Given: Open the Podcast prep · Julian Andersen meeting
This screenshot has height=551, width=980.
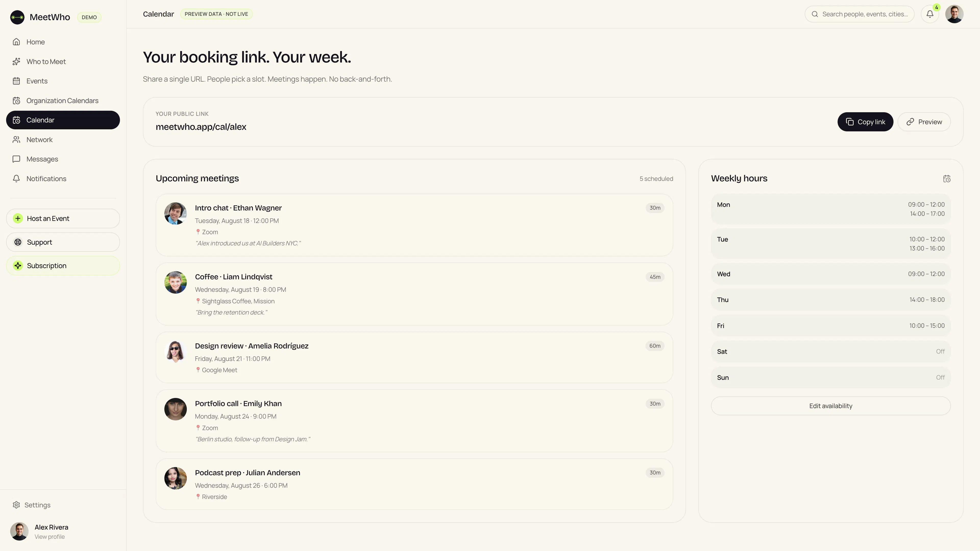Looking at the screenshot, I should tap(414, 484).
